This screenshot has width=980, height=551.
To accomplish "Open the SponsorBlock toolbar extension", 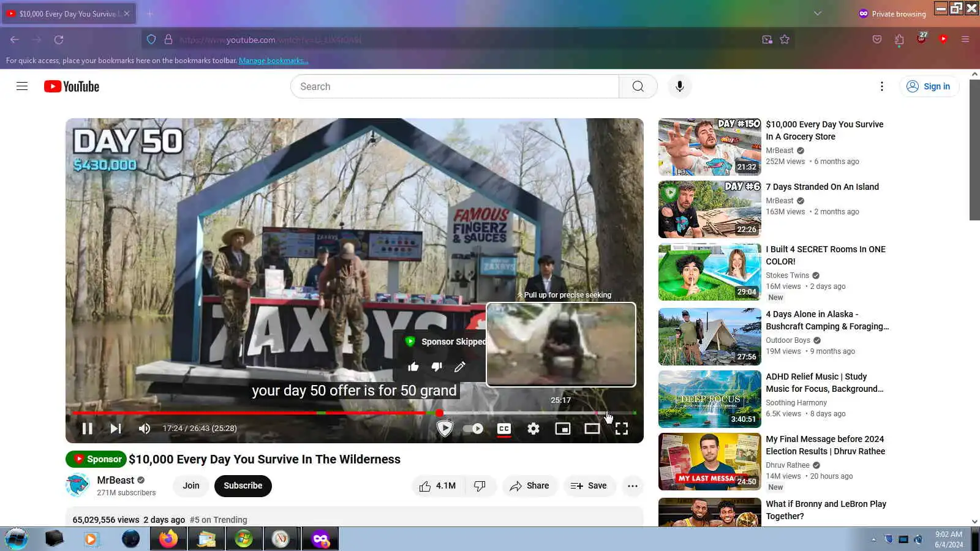I will tap(943, 39).
